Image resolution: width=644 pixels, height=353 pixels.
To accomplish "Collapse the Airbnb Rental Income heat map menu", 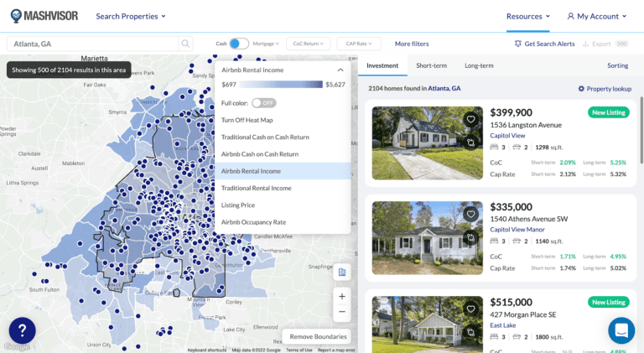I will pos(340,70).
